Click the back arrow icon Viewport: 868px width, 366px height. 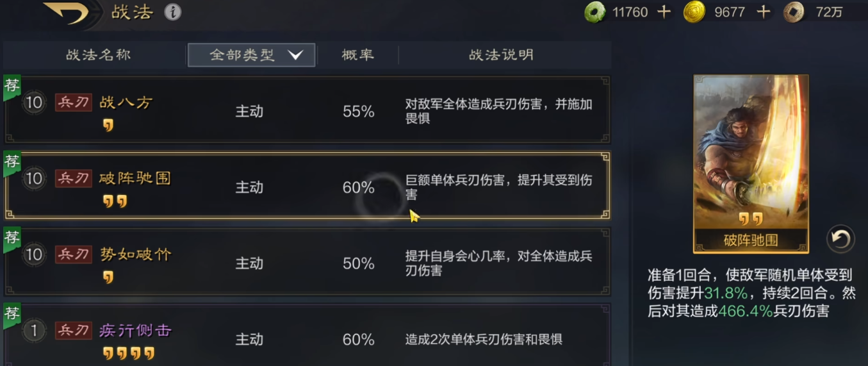[67, 12]
